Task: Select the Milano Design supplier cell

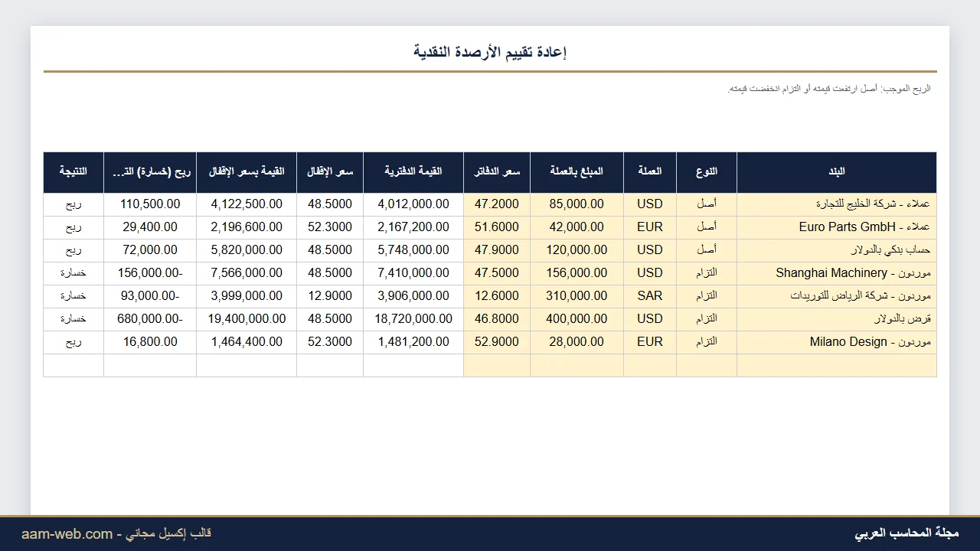Action: (x=837, y=342)
